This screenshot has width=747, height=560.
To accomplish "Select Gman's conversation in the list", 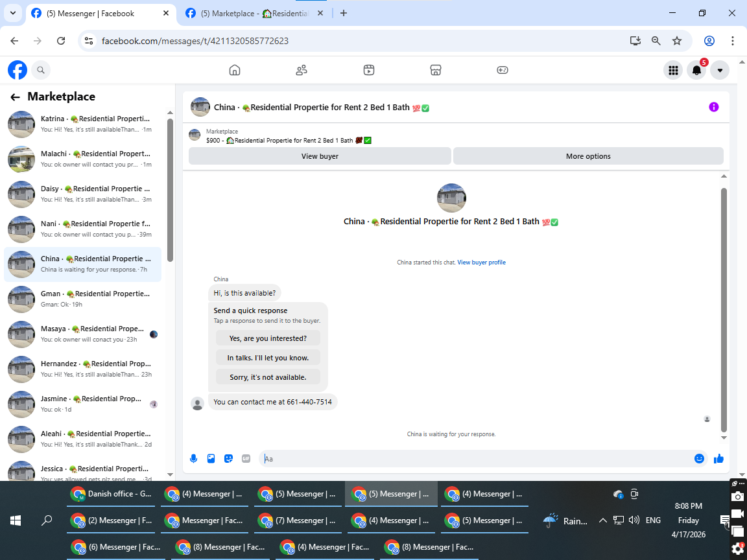I will click(83, 299).
